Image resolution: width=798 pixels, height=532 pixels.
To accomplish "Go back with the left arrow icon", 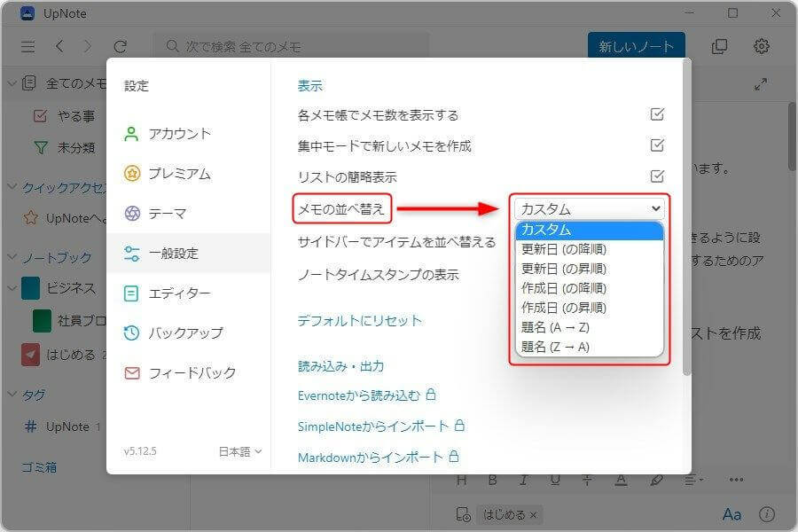I will pyautogui.click(x=59, y=46).
